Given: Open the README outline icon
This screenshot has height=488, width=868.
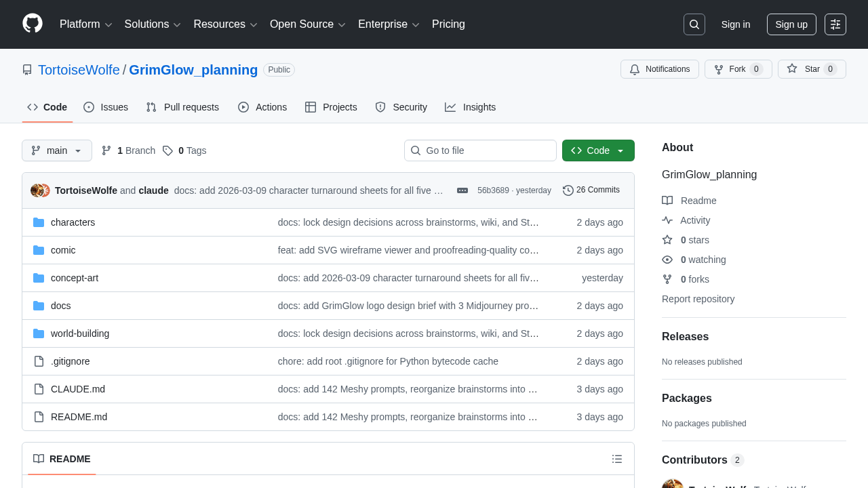Looking at the screenshot, I should [616, 459].
